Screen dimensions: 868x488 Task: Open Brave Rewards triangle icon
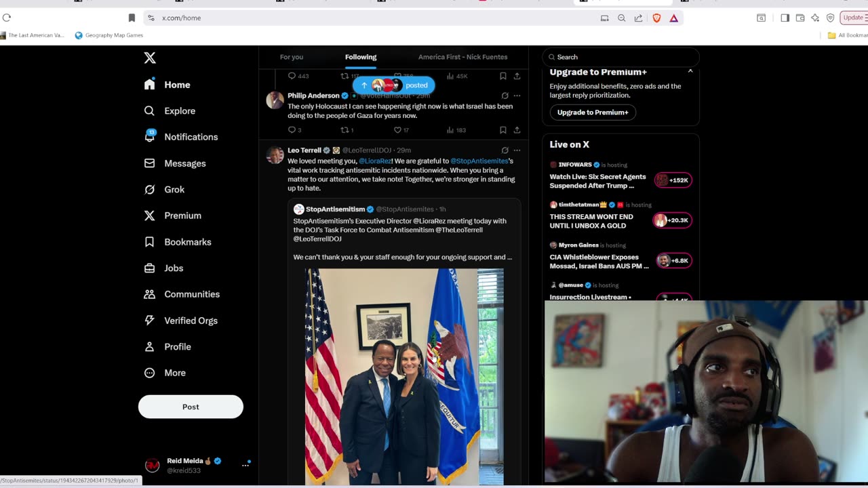(673, 18)
